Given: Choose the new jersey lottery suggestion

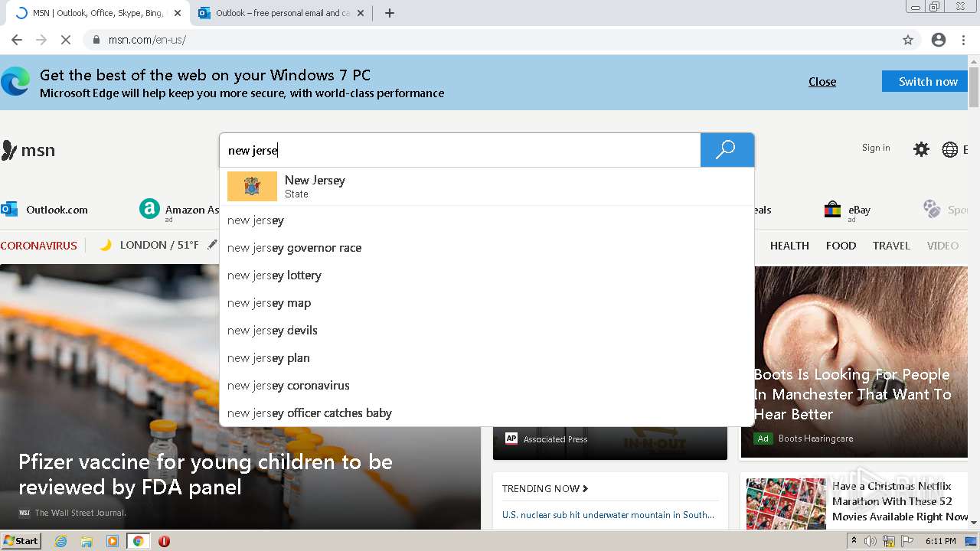Looking at the screenshot, I should pyautogui.click(x=487, y=275).
